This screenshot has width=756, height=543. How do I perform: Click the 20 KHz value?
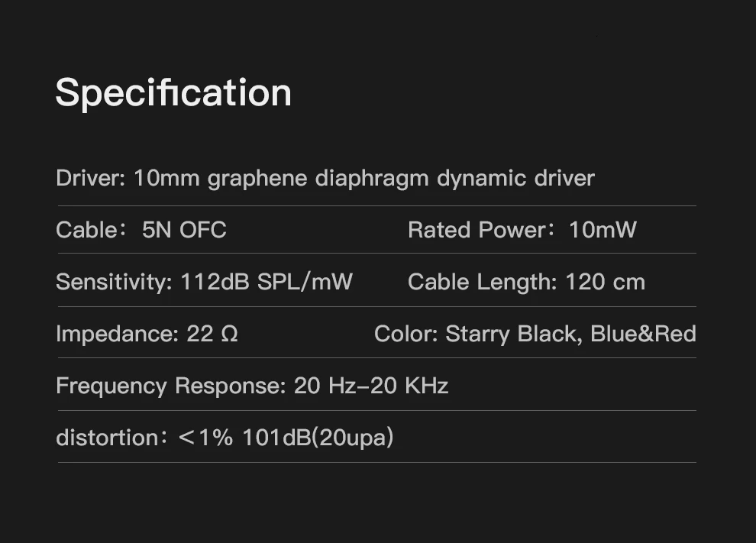tap(410, 386)
